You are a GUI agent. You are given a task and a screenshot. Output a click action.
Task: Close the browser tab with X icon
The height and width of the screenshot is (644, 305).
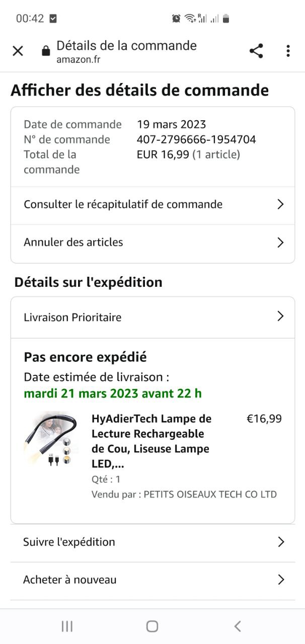click(18, 51)
